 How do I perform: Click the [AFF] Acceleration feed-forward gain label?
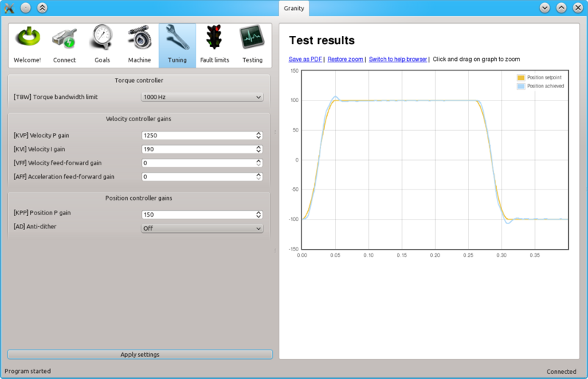click(64, 176)
